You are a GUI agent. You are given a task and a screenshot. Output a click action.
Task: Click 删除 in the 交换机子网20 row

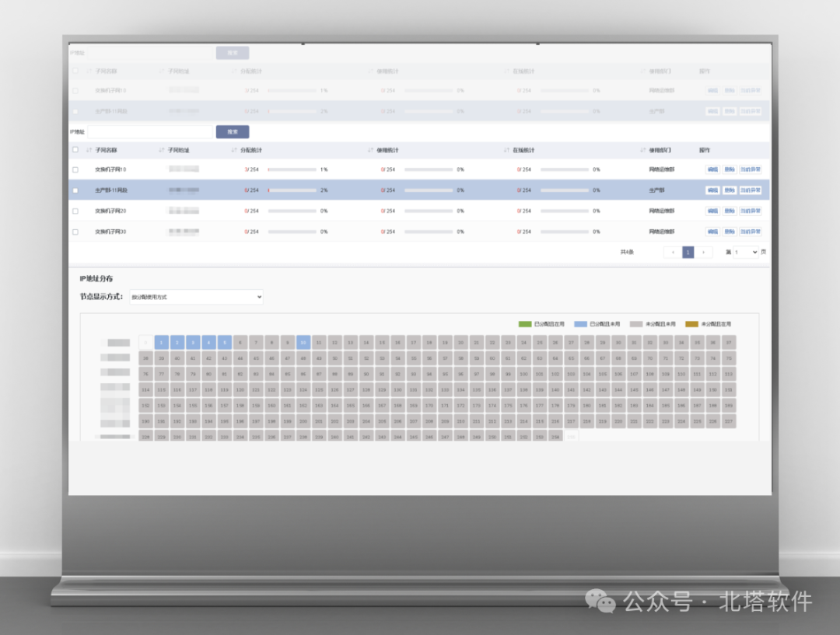pos(730,211)
